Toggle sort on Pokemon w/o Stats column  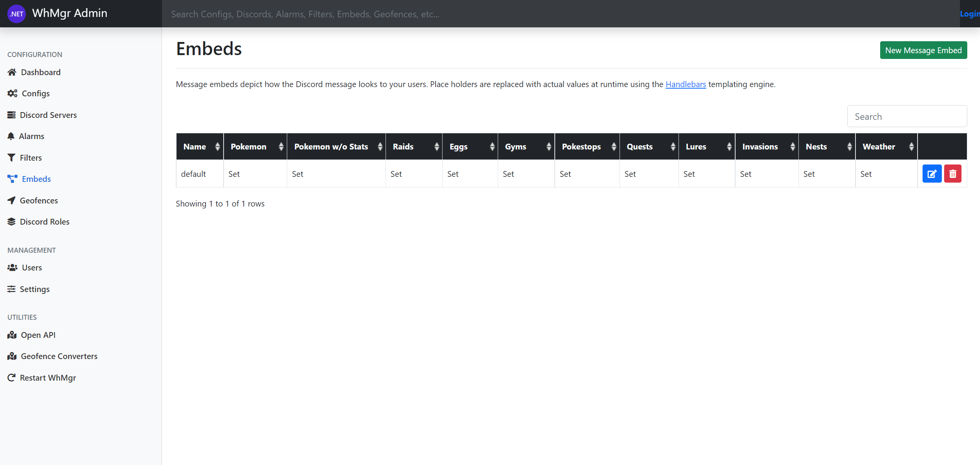[380, 147]
